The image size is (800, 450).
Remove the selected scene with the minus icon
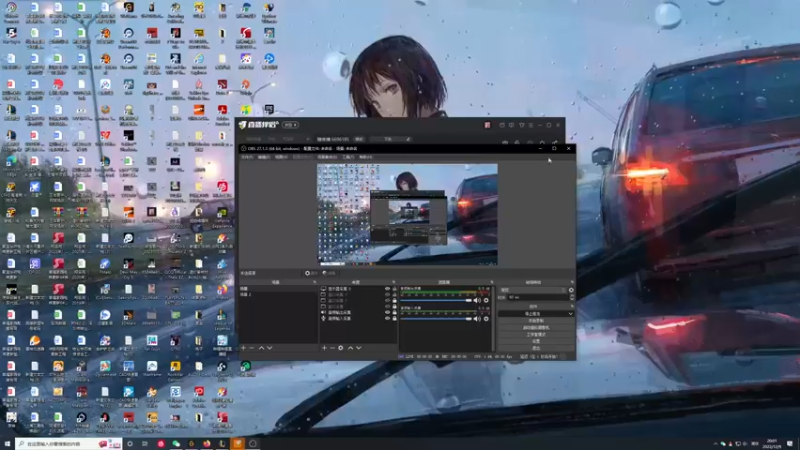click(x=252, y=348)
